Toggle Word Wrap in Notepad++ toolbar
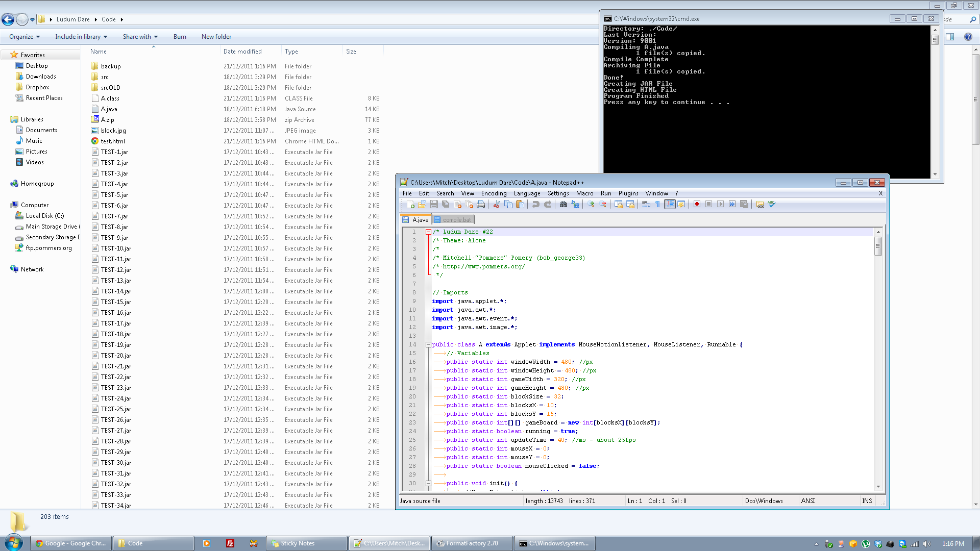980x551 pixels. (x=646, y=204)
